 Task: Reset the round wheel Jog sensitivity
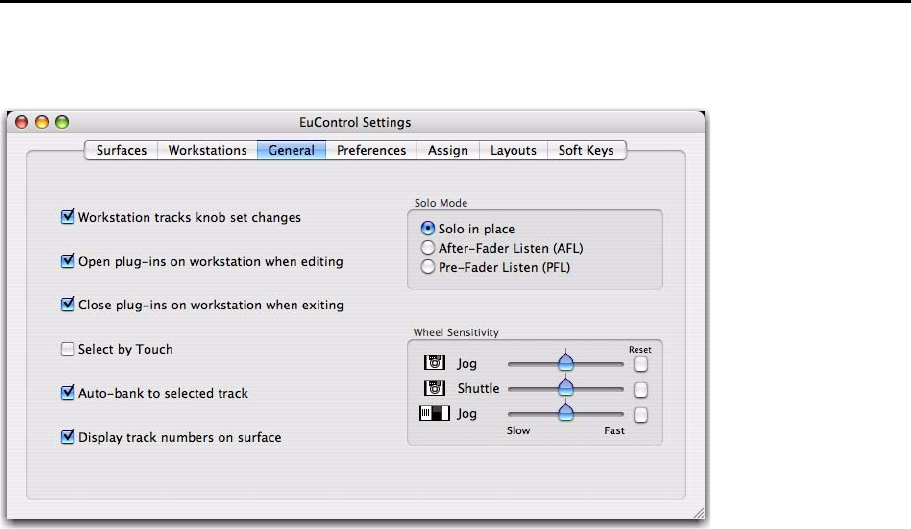point(640,364)
